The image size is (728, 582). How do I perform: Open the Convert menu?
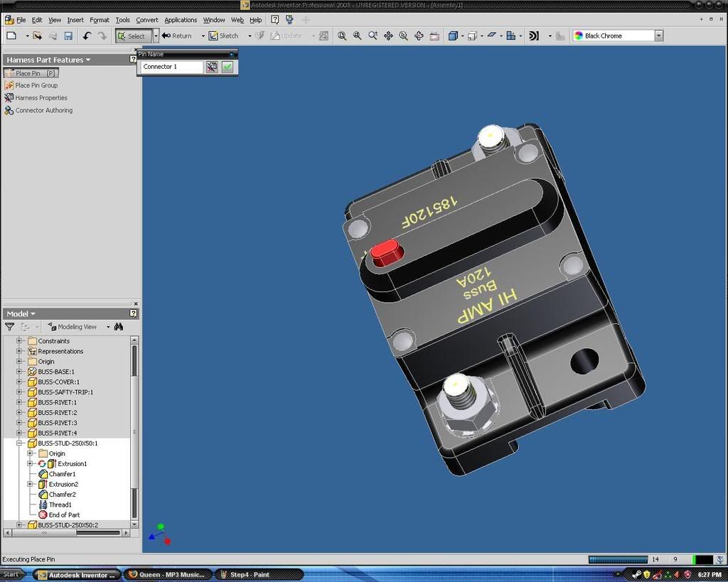pos(146,20)
